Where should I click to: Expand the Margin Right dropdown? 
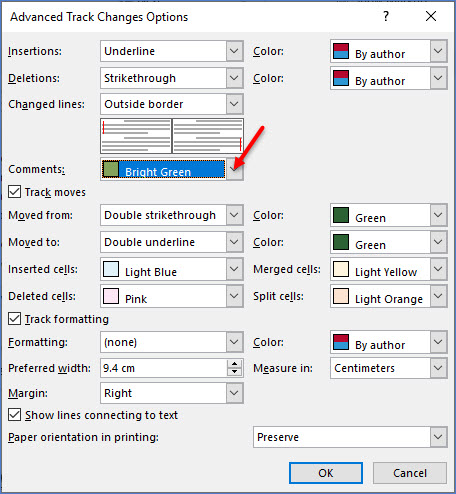(x=234, y=393)
